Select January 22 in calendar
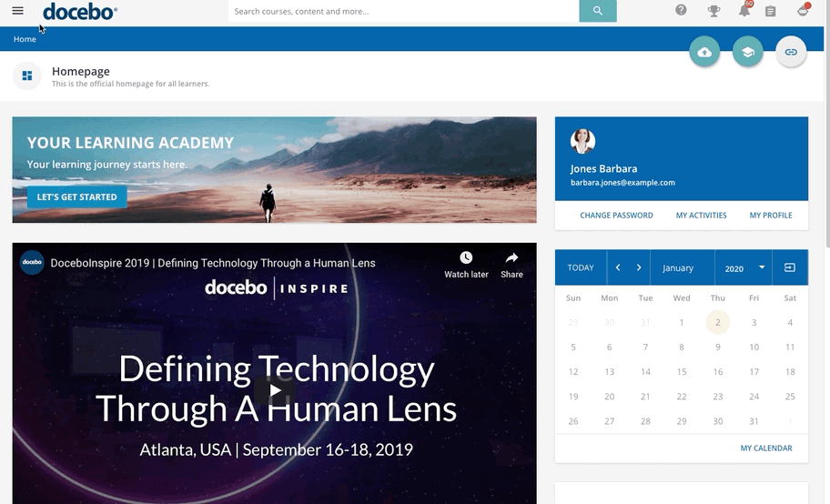830x504 pixels. click(x=682, y=397)
